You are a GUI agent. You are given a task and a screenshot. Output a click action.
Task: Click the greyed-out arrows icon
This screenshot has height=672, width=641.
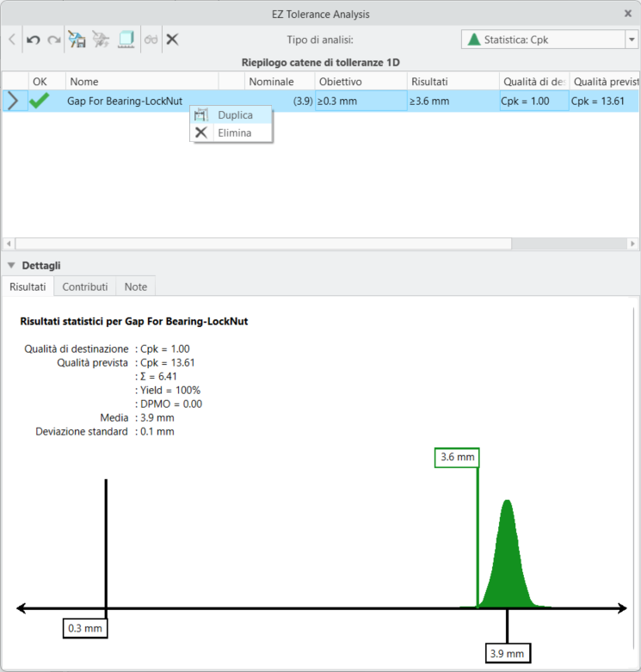(x=102, y=40)
